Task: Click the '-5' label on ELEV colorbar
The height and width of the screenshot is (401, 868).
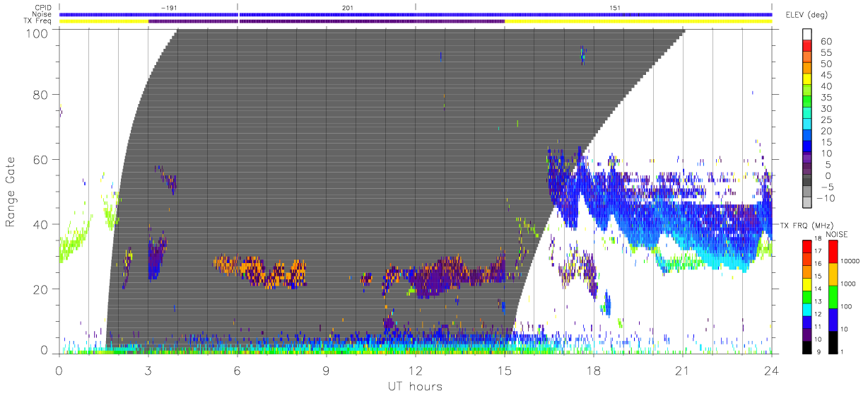Action: coord(826,187)
